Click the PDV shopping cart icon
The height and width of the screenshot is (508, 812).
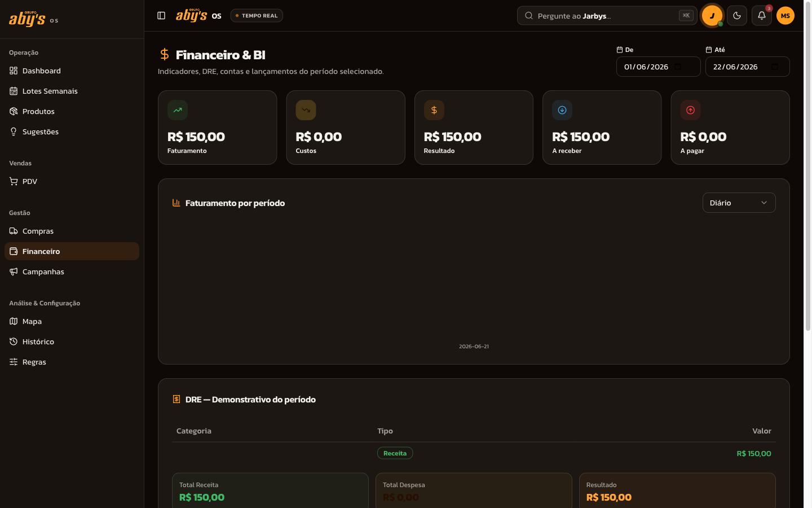14,181
